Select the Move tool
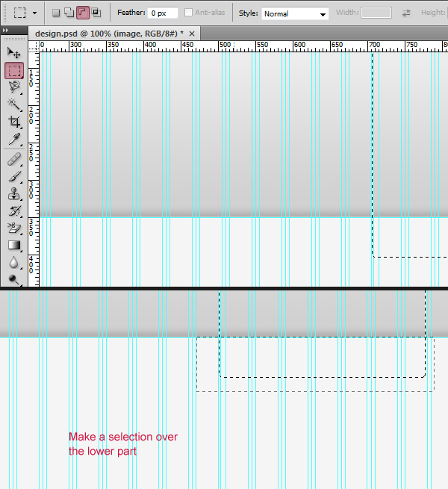This screenshot has height=489, width=448. coord(13,53)
